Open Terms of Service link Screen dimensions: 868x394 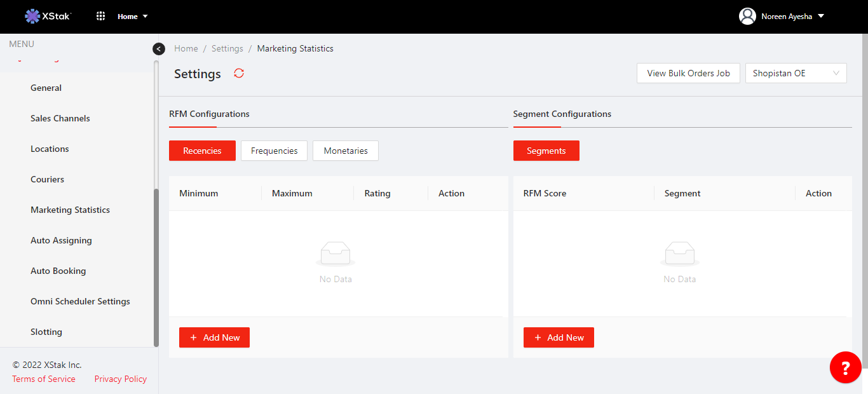(x=44, y=379)
